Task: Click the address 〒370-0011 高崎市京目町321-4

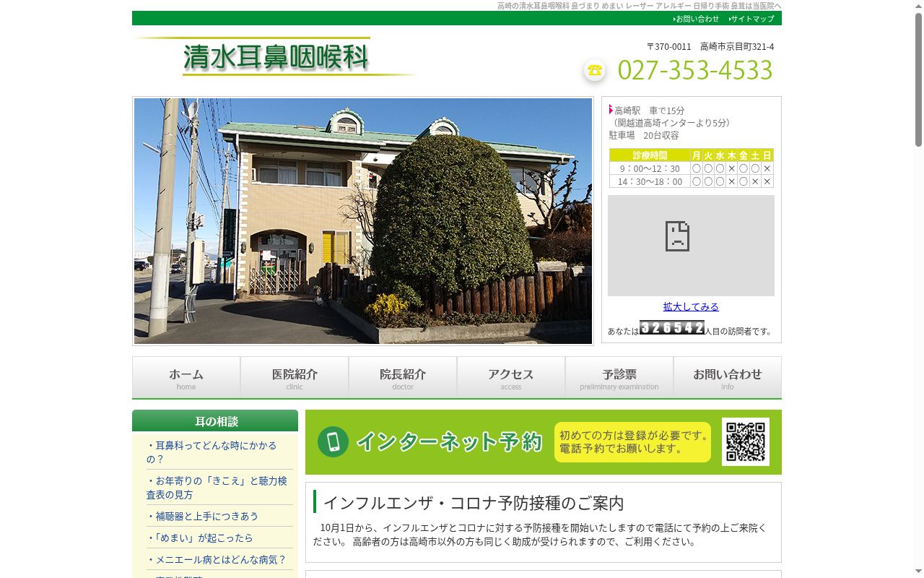Action: coord(710,46)
